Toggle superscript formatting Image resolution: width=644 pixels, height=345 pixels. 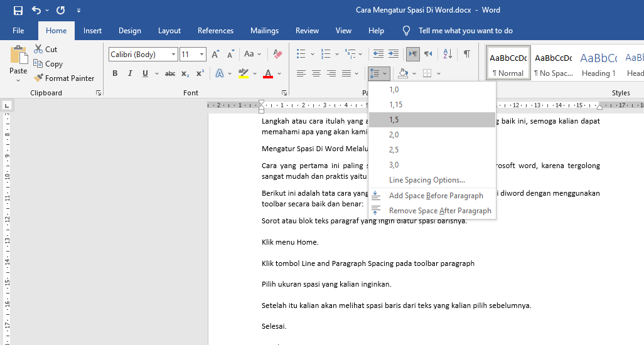point(200,73)
